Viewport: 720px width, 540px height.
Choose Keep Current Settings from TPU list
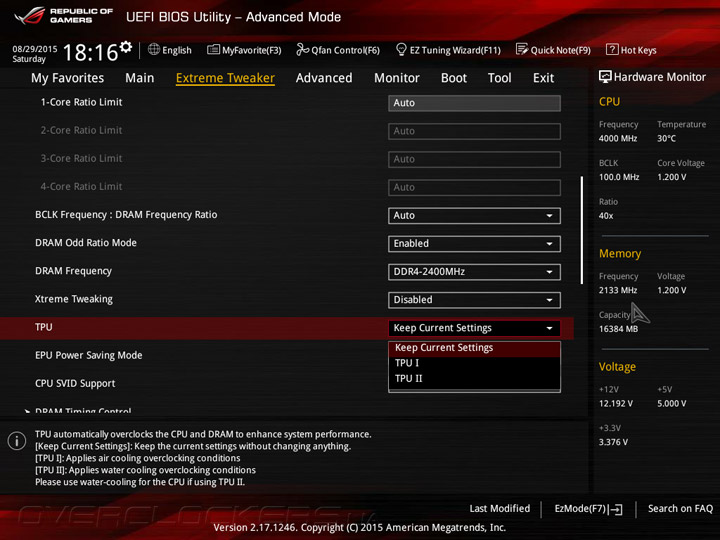[x=474, y=348]
